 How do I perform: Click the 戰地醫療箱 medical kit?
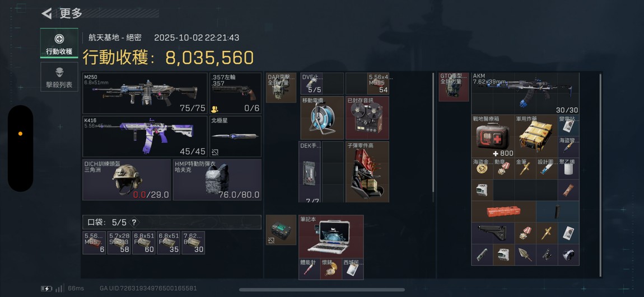pos(493,136)
